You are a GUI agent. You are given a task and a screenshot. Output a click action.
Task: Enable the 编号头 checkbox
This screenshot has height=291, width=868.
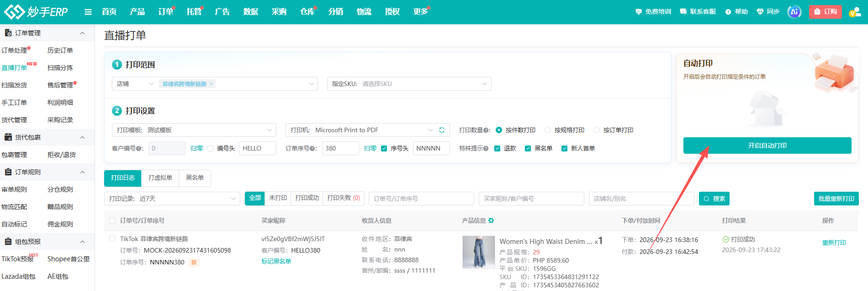coord(210,148)
